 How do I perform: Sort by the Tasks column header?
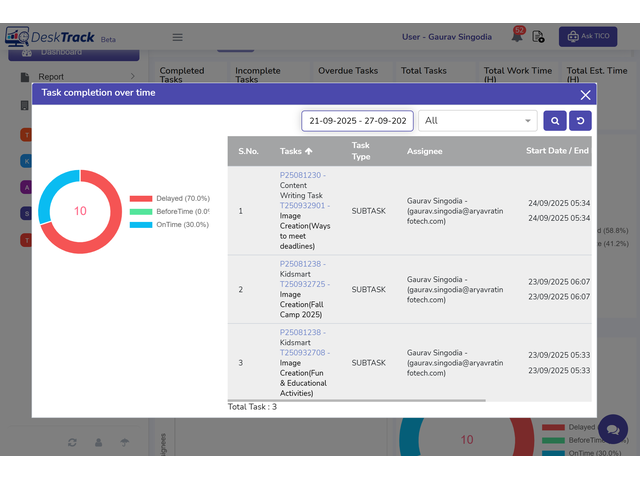pyautogui.click(x=296, y=151)
